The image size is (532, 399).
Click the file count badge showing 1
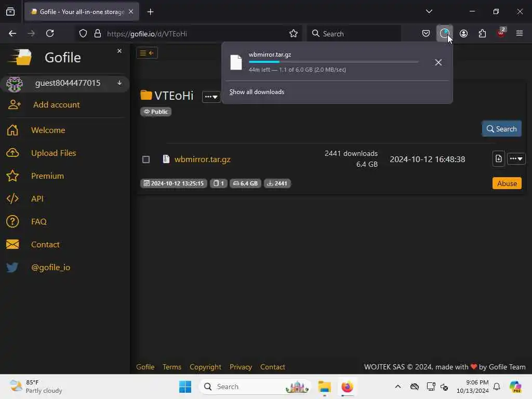click(219, 183)
